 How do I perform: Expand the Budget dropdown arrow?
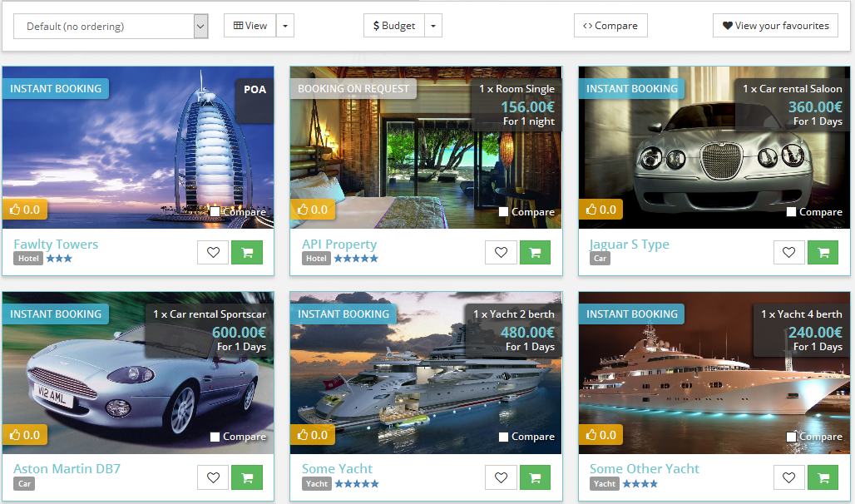pyautogui.click(x=432, y=26)
